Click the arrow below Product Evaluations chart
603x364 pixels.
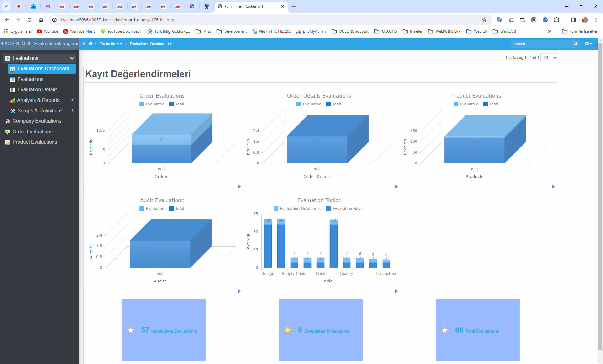tap(553, 187)
